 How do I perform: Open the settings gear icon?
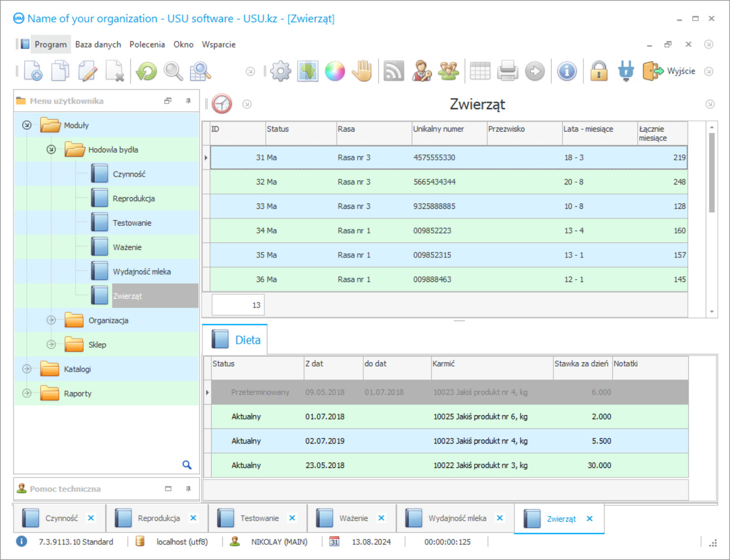(281, 71)
